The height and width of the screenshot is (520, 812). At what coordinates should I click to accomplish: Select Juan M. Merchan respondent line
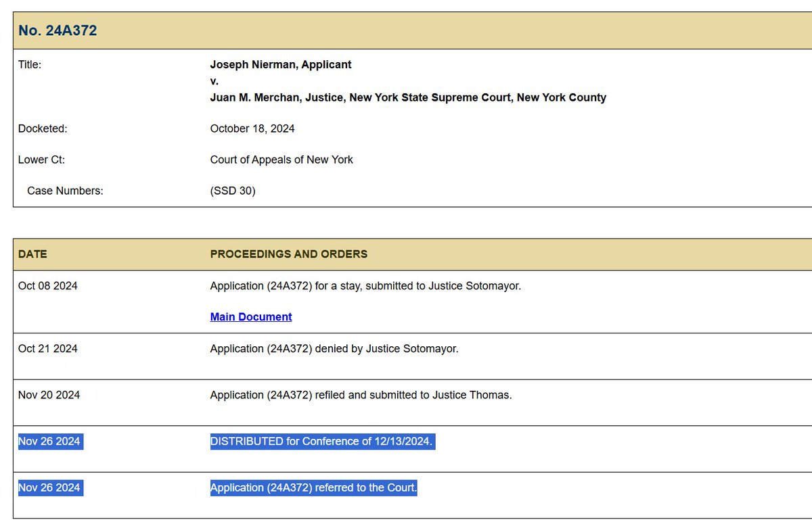pos(408,97)
